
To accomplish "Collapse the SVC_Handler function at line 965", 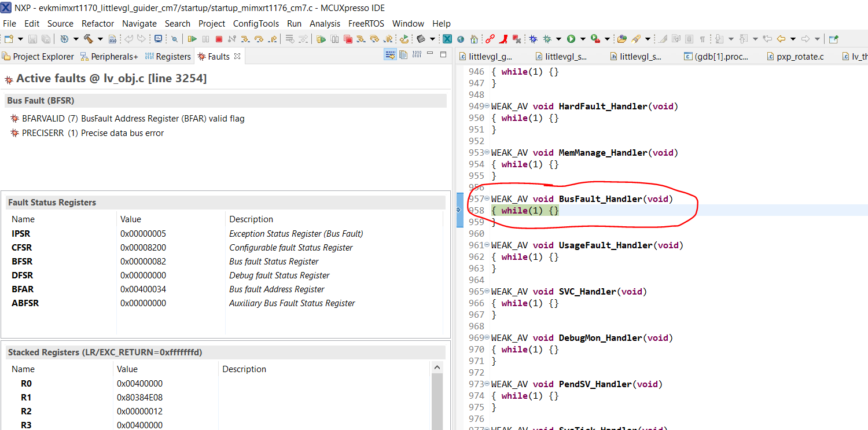I will tap(487, 292).
